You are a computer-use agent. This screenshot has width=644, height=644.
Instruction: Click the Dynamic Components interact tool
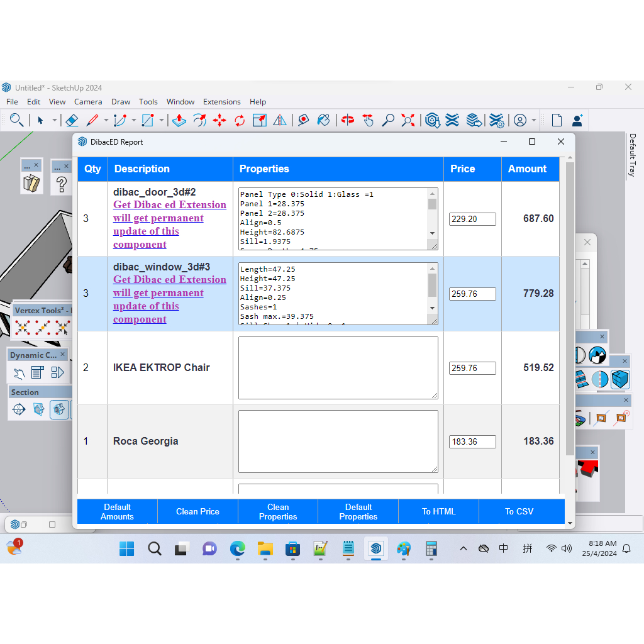click(x=19, y=372)
